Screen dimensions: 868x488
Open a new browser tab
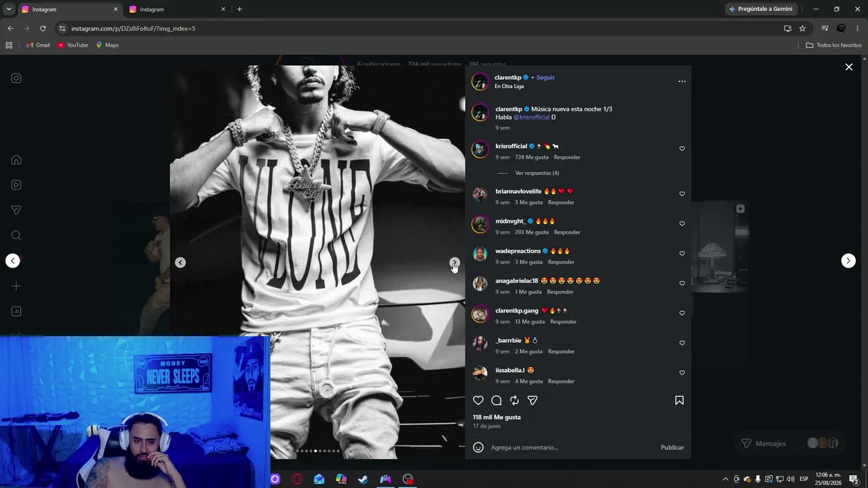[239, 9]
